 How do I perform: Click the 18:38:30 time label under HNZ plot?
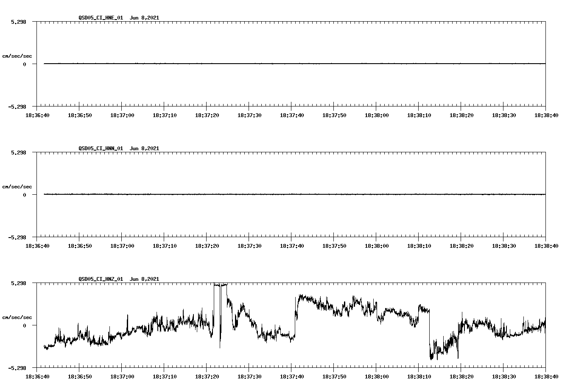pos(504,376)
